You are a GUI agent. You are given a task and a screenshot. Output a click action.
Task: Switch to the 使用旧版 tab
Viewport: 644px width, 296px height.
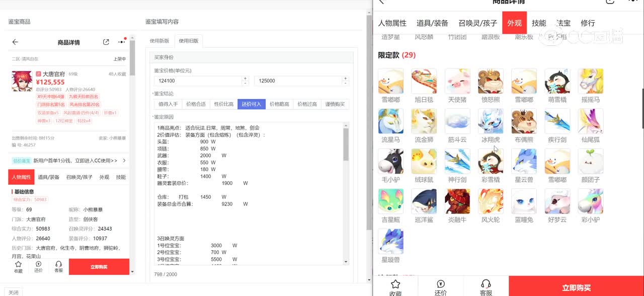[189, 41]
